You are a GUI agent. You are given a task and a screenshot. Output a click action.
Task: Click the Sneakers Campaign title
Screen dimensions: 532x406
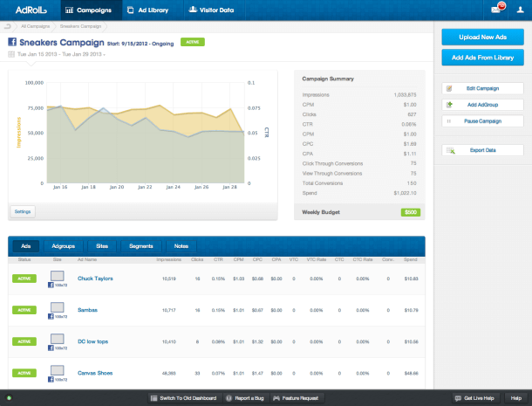coord(62,43)
